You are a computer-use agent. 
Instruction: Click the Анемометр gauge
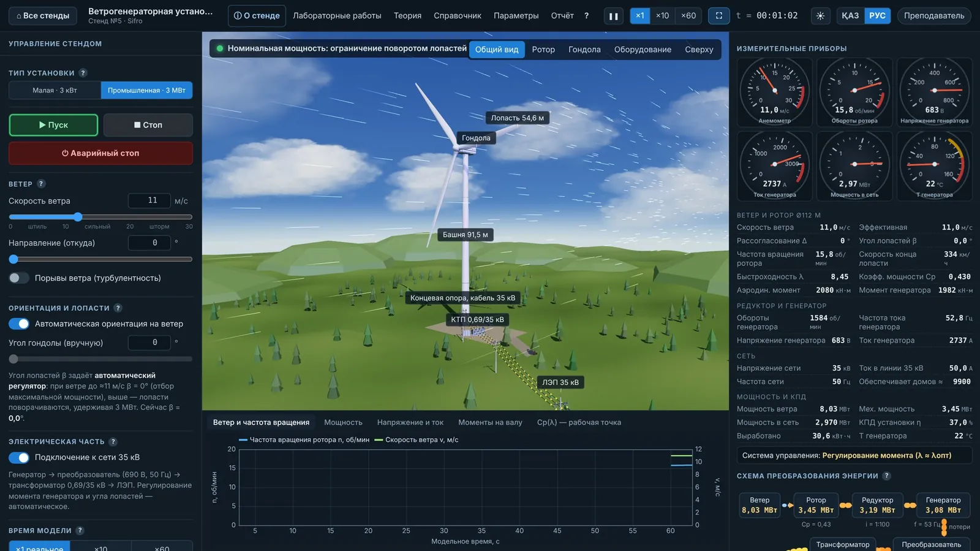pyautogui.click(x=775, y=93)
